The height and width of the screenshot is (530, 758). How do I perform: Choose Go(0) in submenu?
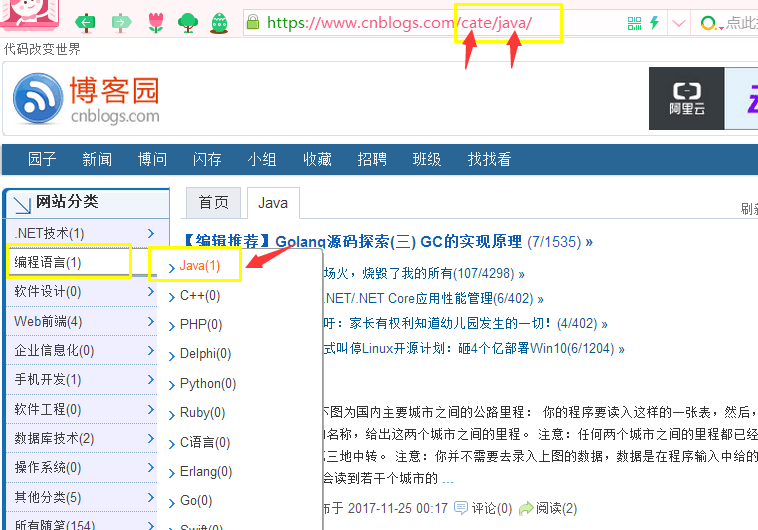click(196, 501)
